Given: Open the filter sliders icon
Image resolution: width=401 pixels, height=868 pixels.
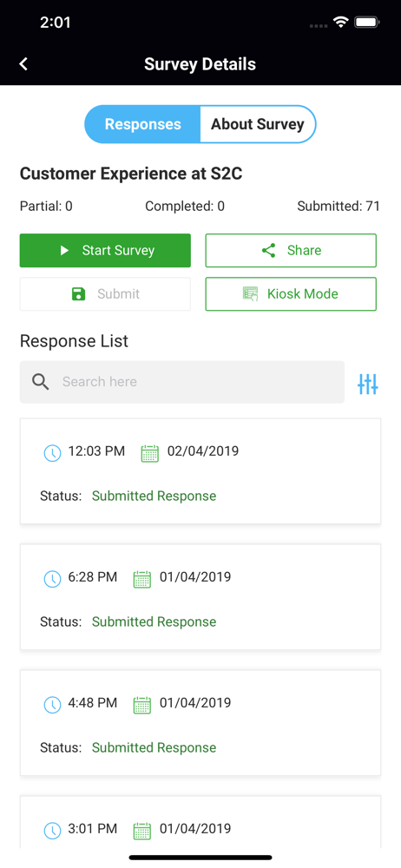Looking at the screenshot, I should [368, 384].
